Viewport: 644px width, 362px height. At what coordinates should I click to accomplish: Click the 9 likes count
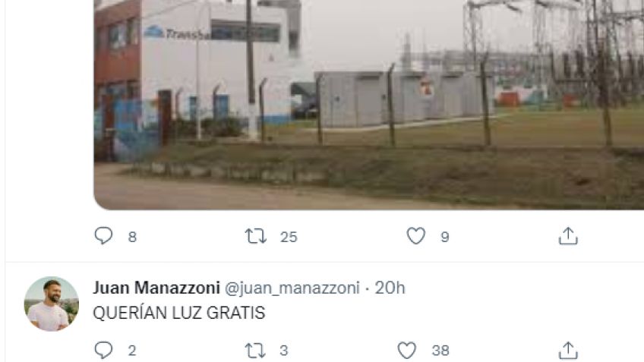(445, 237)
